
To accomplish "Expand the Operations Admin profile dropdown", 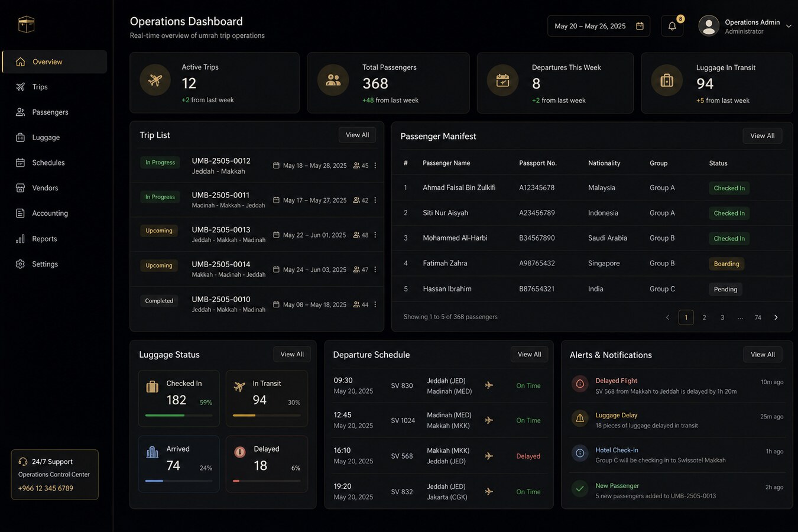I will 789,26.
